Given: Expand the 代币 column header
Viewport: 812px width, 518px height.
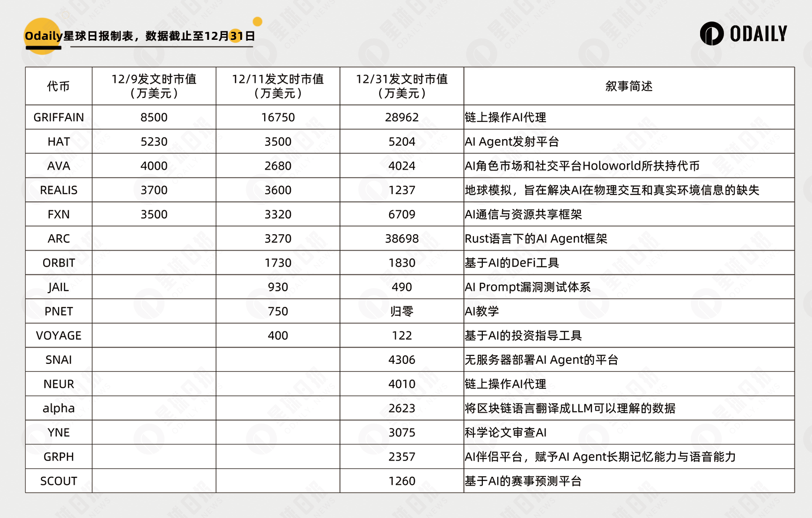Looking at the screenshot, I should point(58,86).
